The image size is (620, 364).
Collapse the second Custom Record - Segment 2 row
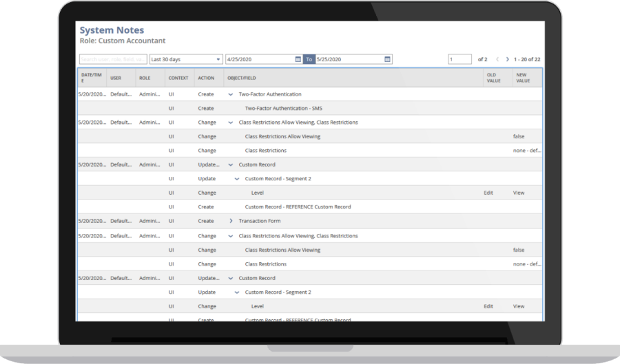click(x=237, y=292)
